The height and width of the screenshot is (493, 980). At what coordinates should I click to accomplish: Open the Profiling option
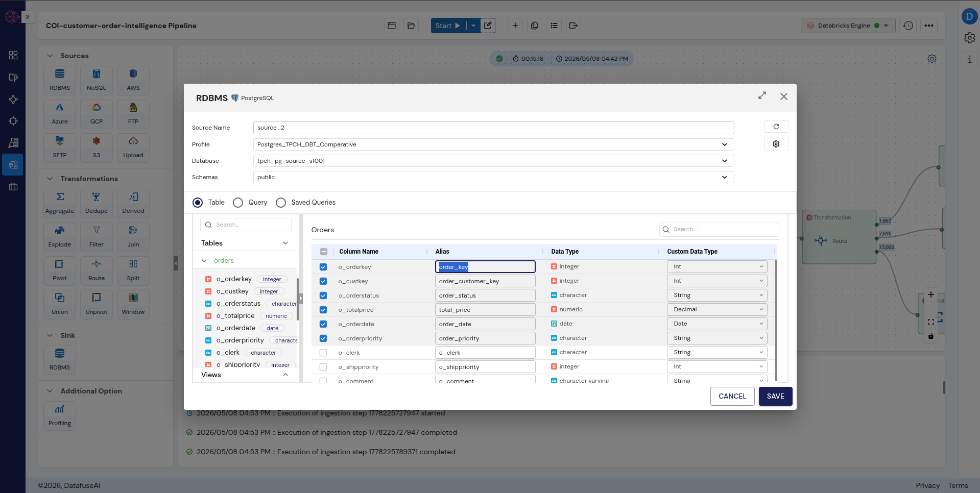click(x=60, y=415)
